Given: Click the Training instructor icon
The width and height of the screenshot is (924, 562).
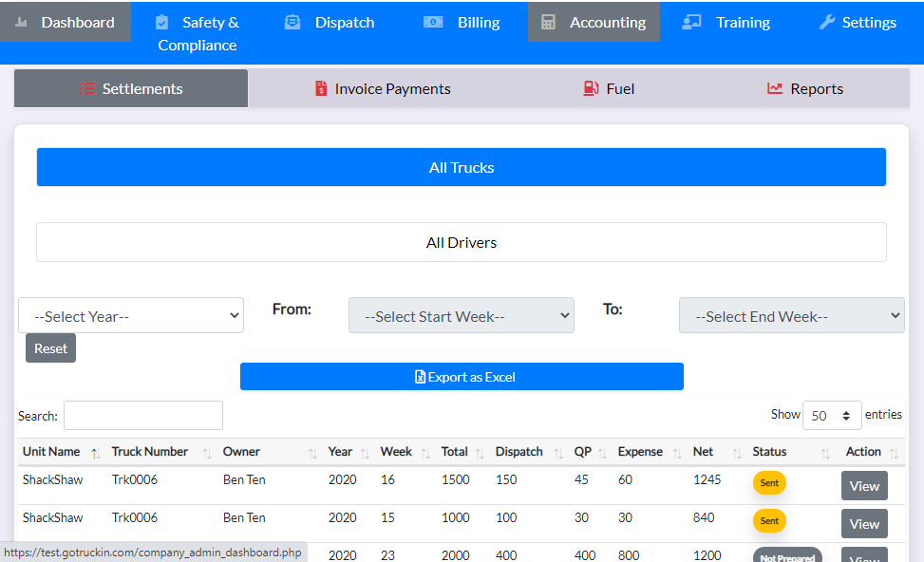Looking at the screenshot, I should [691, 22].
